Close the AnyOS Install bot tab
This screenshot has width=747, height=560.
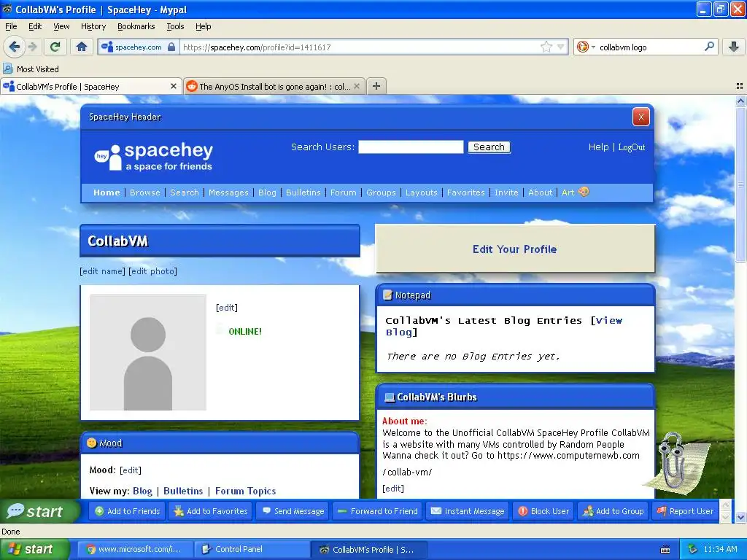tap(356, 86)
